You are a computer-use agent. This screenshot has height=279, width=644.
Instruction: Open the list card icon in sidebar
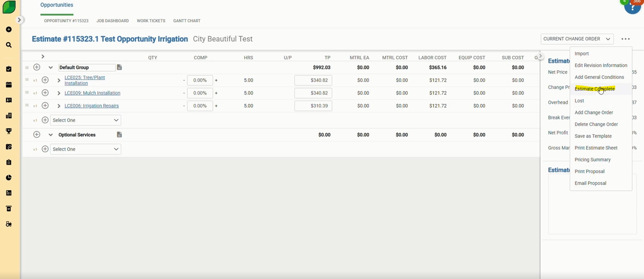pyautogui.click(x=9, y=193)
